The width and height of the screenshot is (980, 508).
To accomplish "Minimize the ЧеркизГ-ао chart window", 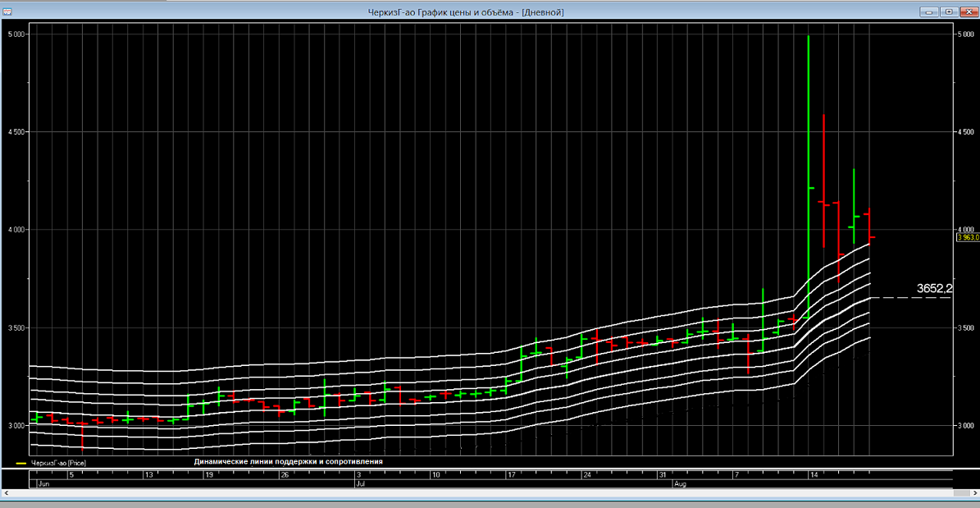I will [x=929, y=11].
